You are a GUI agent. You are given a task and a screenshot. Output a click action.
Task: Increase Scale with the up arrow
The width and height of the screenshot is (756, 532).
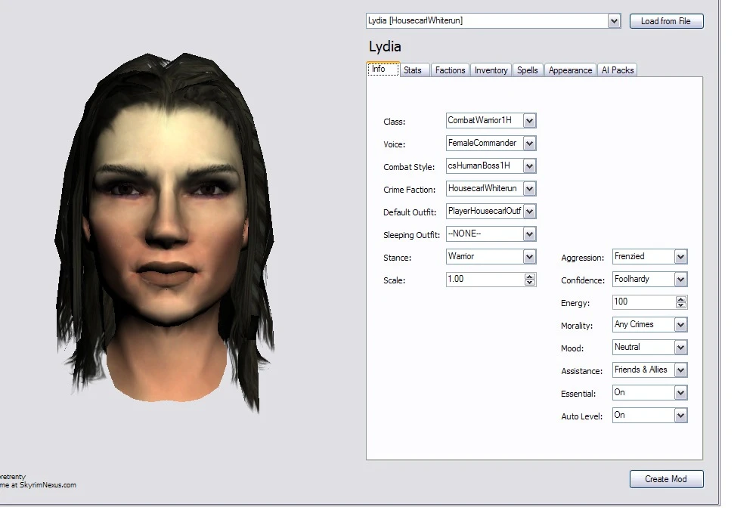pos(530,276)
